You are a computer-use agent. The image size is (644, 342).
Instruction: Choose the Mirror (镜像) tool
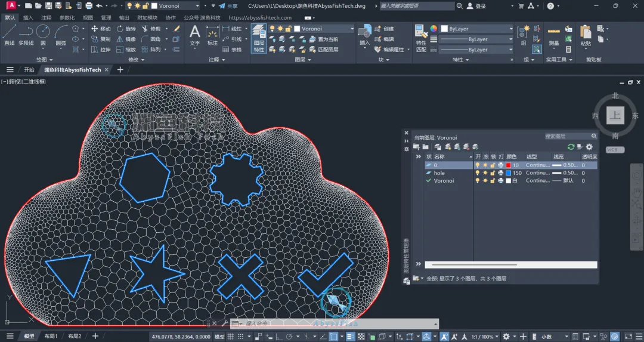coord(125,39)
